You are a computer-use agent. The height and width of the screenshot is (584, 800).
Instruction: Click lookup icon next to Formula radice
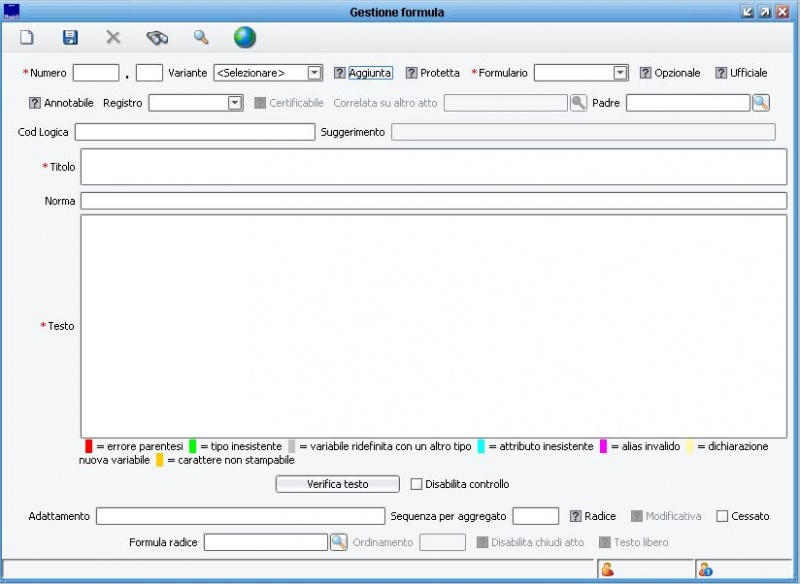pos(338,542)
